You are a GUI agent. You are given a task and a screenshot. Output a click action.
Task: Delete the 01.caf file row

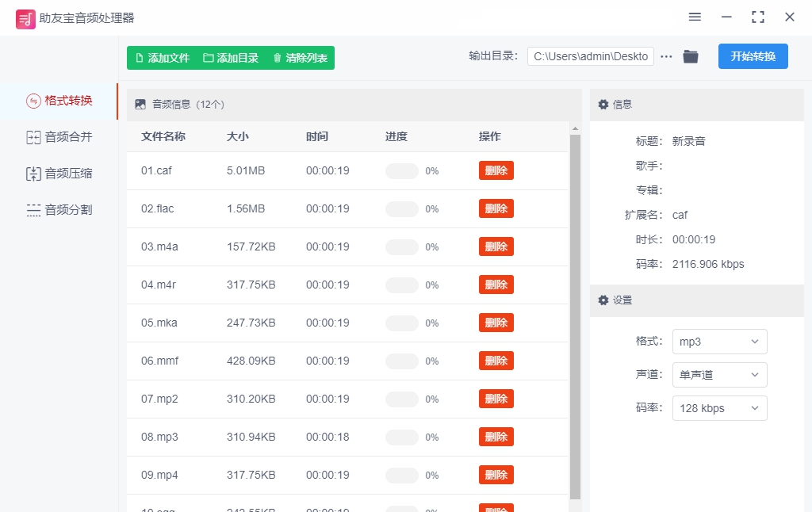pos(496,170)
